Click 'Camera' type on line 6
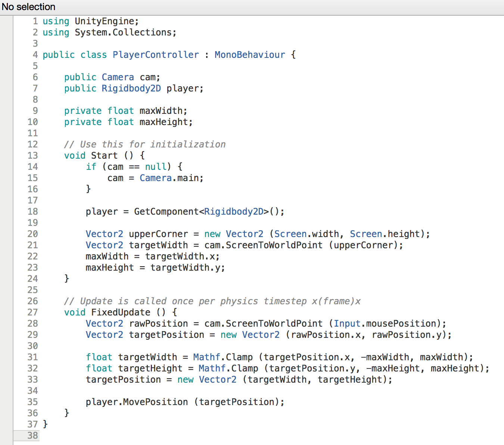Image resolution: width=504 pixels, height=445 pixels. (118, 77)
